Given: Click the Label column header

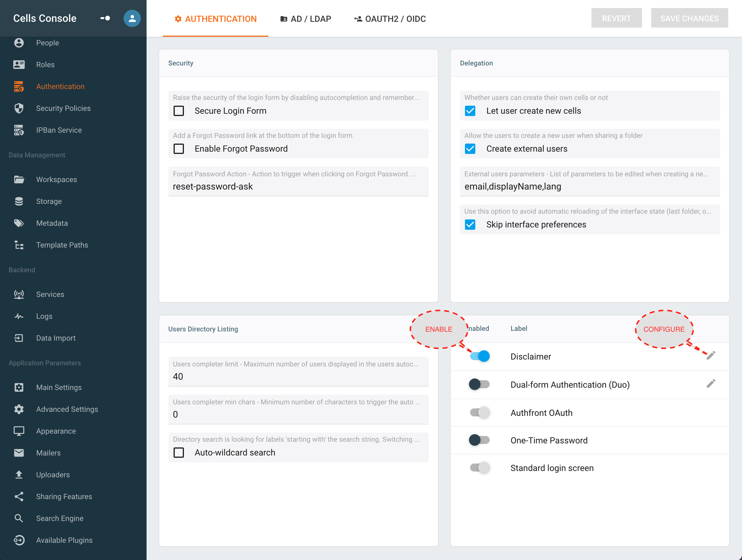Looking at the screenshot, I should coord(519,329).
